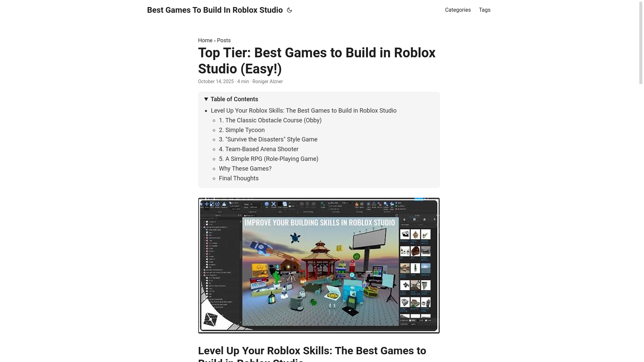Click the article title heading

(x=317, y=61)
